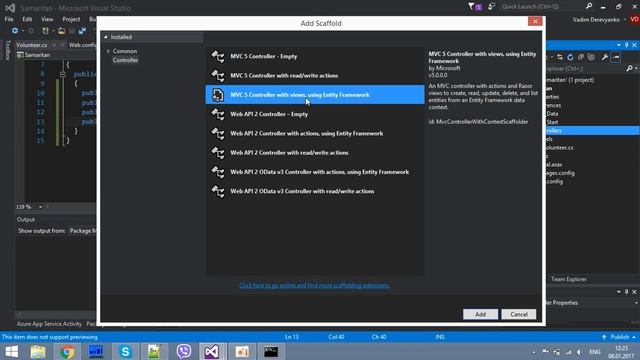Click the Solution Explorer Refresh icon

(x=570, y=57)
